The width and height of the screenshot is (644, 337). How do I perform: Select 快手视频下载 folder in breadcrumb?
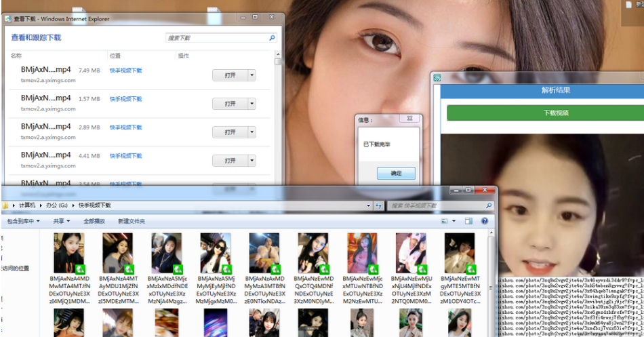tap(95, 205)
